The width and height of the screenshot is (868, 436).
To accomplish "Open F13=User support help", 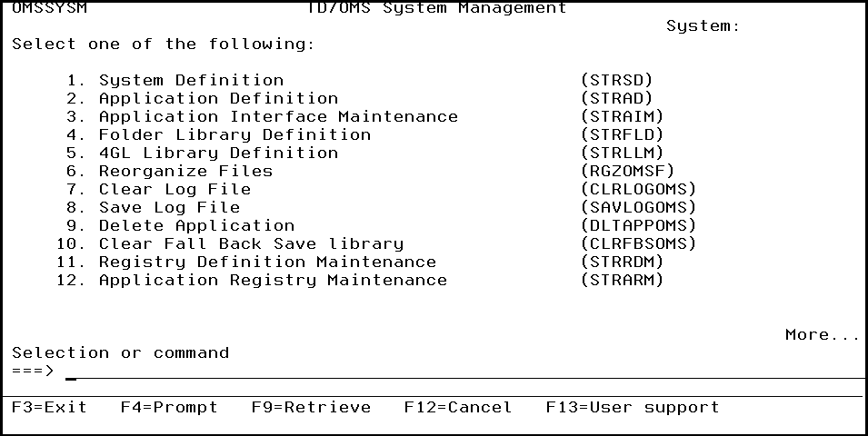I will point(633,407).
